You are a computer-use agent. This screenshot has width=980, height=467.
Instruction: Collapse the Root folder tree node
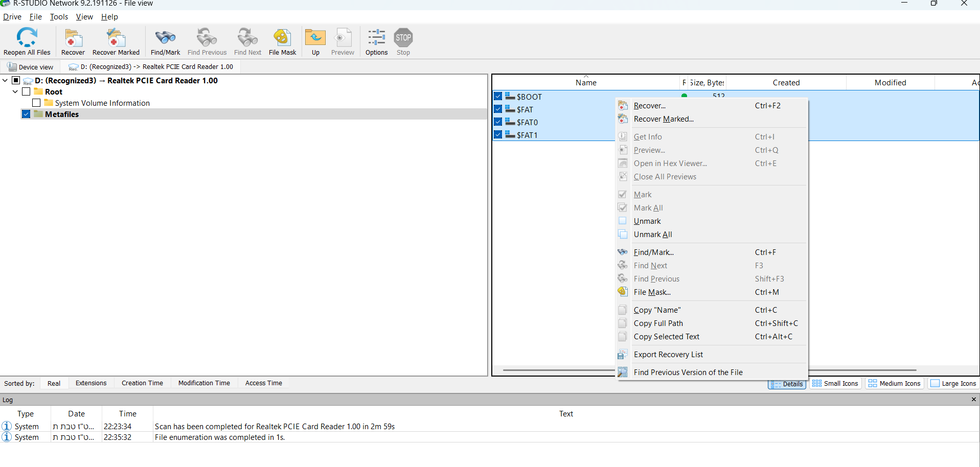point(15,91)
